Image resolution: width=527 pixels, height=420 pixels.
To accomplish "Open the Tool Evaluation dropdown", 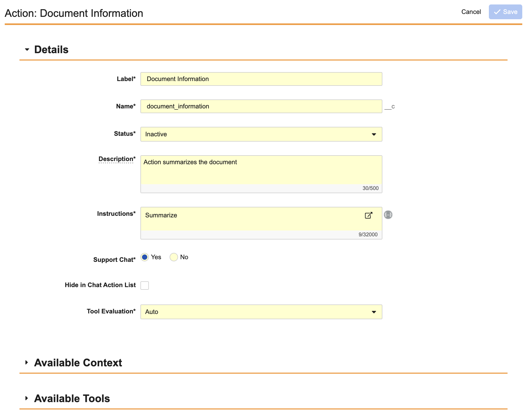I will [261, 312].
